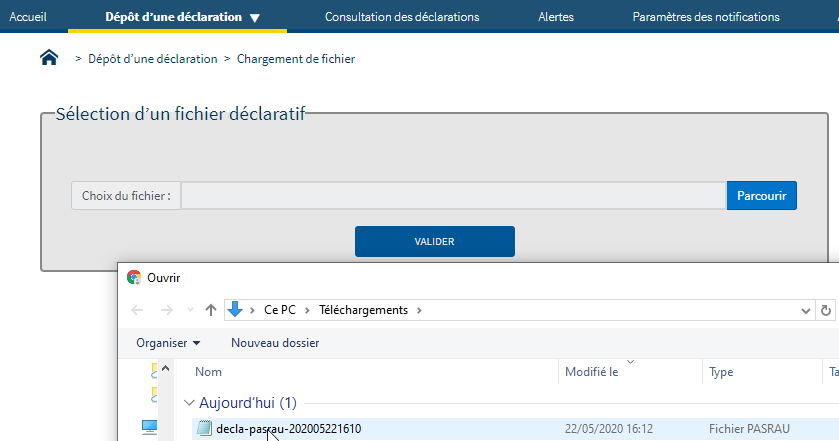
Task: Expand Dépôt d'une déclaration dropdown arrow
Action: tap(255, 18)
